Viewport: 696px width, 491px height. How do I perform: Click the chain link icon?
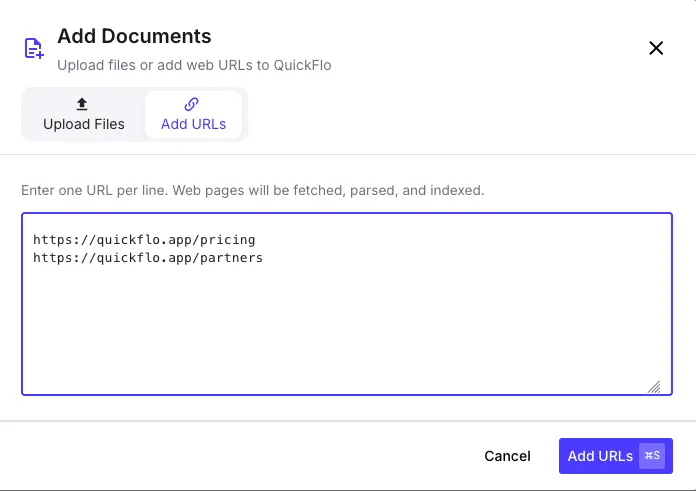pyautogui.click(x=191, y=104)
